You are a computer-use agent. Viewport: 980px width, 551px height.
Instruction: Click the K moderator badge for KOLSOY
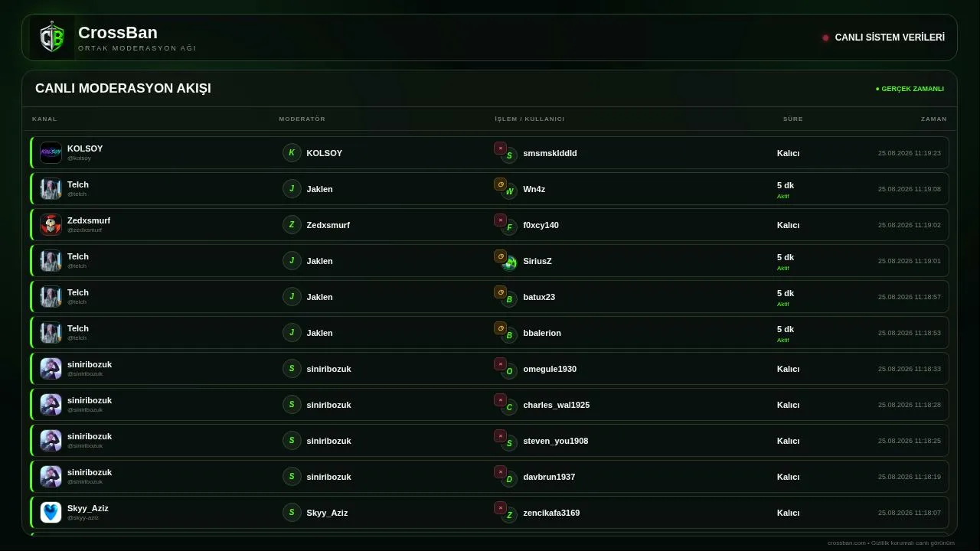pos(292,152)
